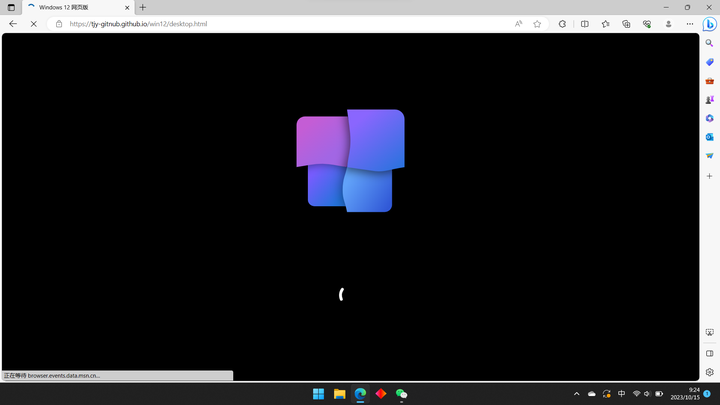Stop loading the page

34,24
